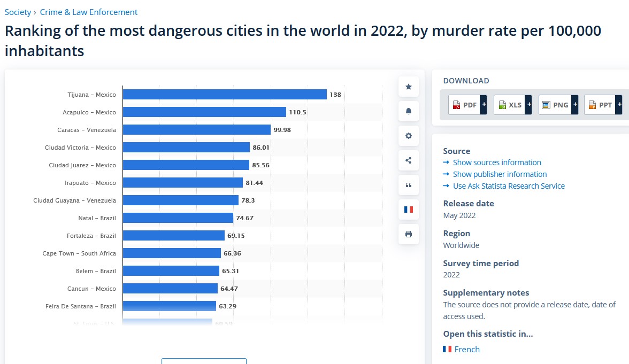Click the value label 63.29
The width and height of the screenshot is (629, 364).
[x=227, y=306]
